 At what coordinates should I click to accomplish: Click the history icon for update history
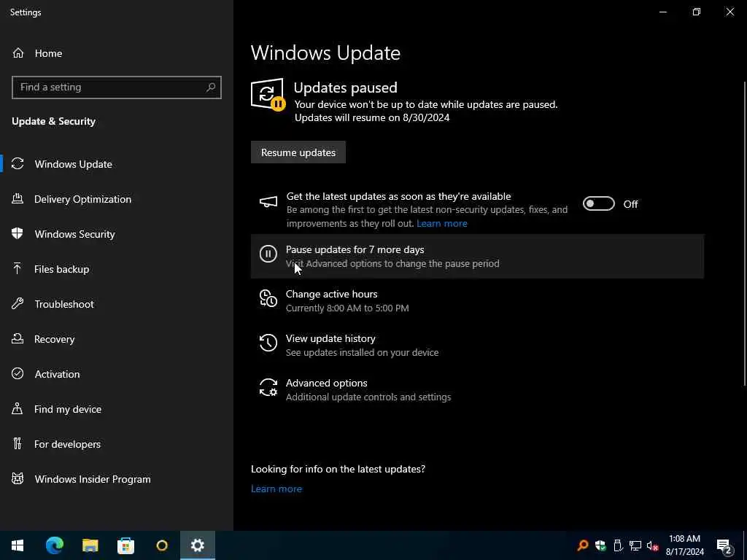(268, 343)
